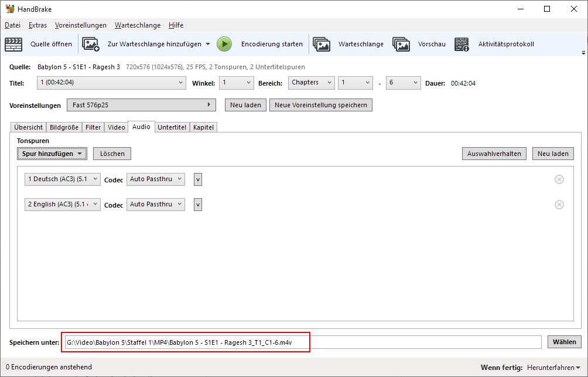
Task: Switch to the Kapitel tab
Action: pyautogui.click(x=203, y=127)
